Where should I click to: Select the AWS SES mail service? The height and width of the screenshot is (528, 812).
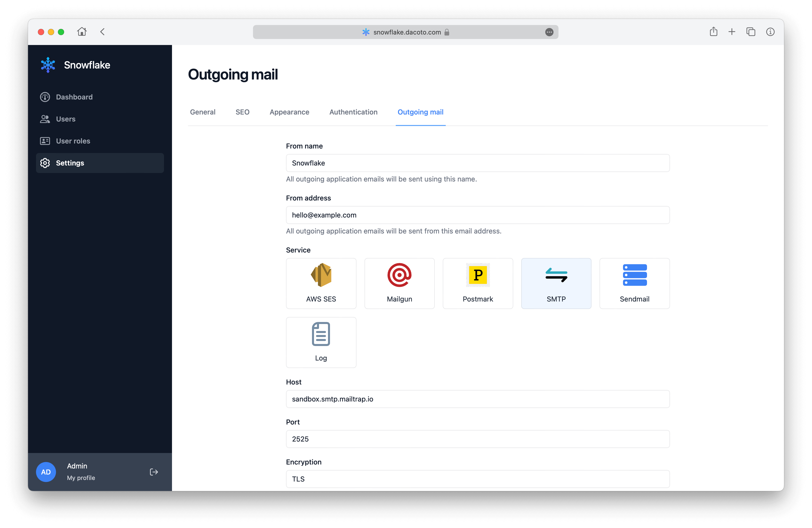(x=321, y=283)
